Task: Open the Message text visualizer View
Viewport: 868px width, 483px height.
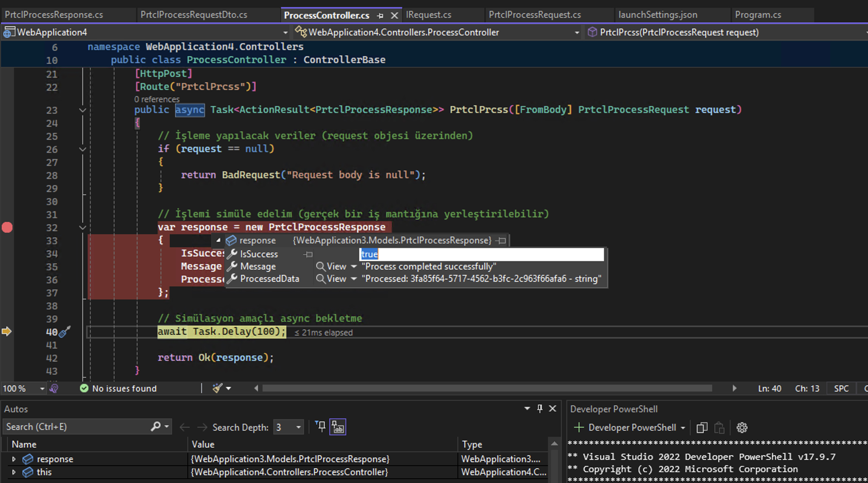Action: tap(331, 266)
